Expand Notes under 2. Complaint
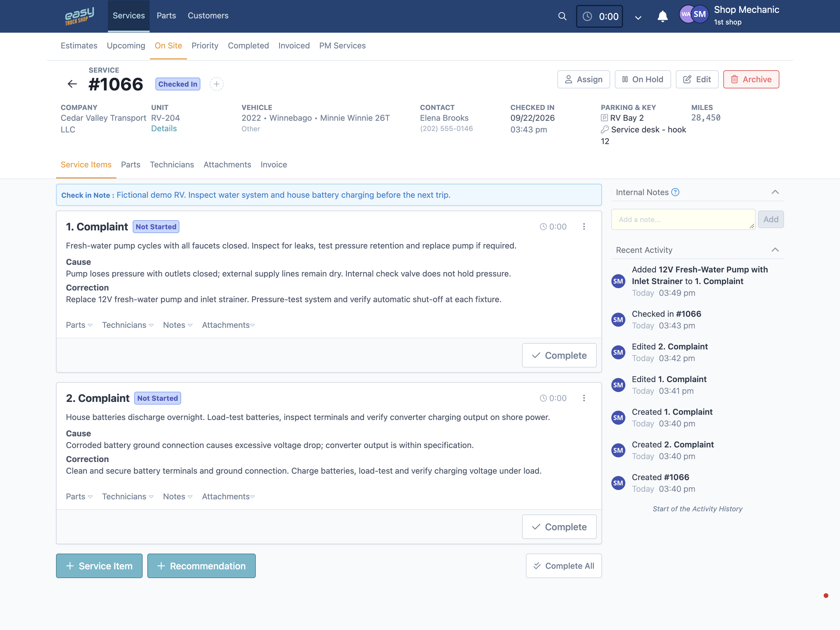Viewport: 840px width, 630px height. pyautogui.click(x=178, y=496)
